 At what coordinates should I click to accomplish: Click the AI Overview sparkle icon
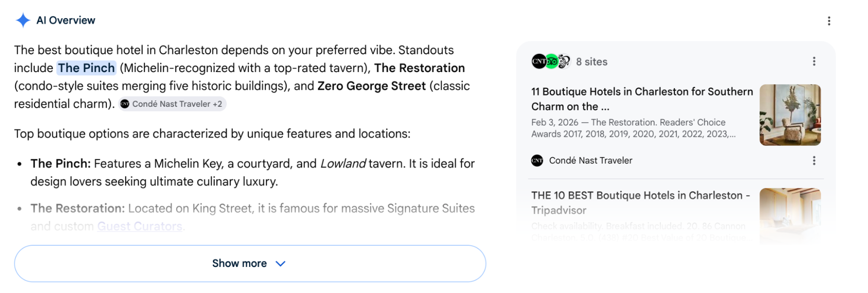coord(23,20)
